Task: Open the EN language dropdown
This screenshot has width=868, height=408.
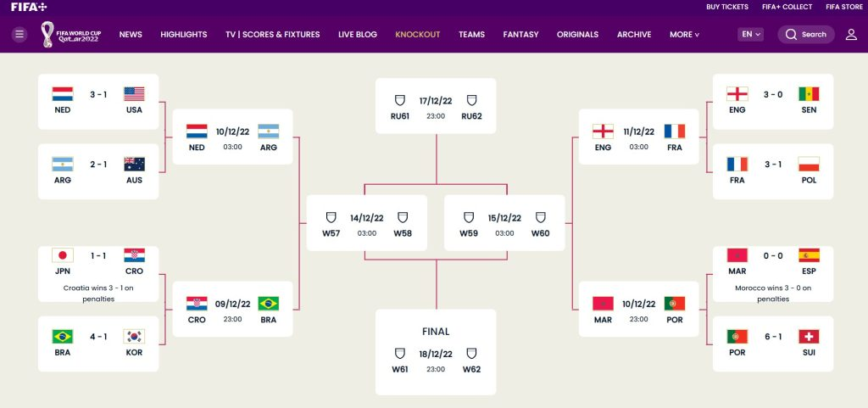Action: coord(750,35)
